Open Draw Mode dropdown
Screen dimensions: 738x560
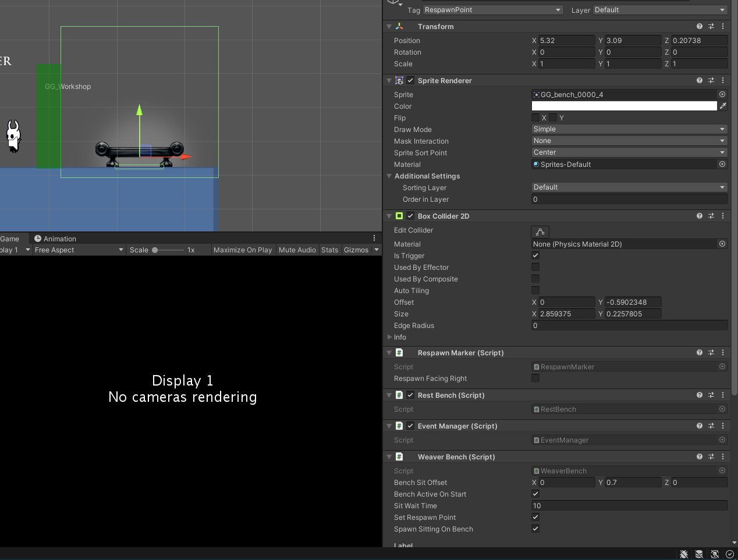coord(630,129)
